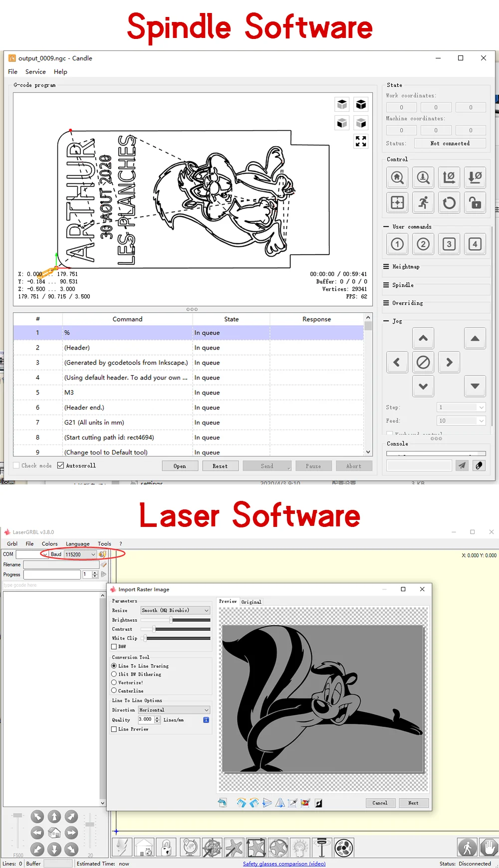Viewport: 499px width, 868px height.
Task: Open the Tools menu in LaserGRBL
Action: [x=104, y=544]
